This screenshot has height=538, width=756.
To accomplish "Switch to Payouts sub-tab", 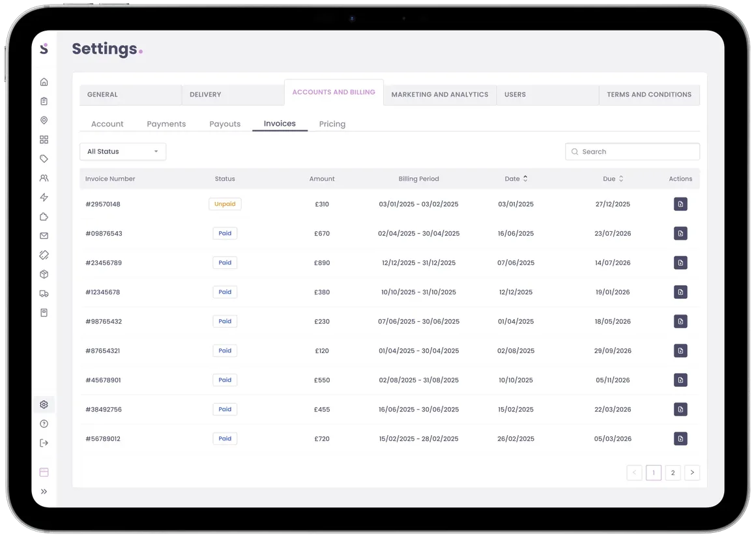I will (225, 124).
